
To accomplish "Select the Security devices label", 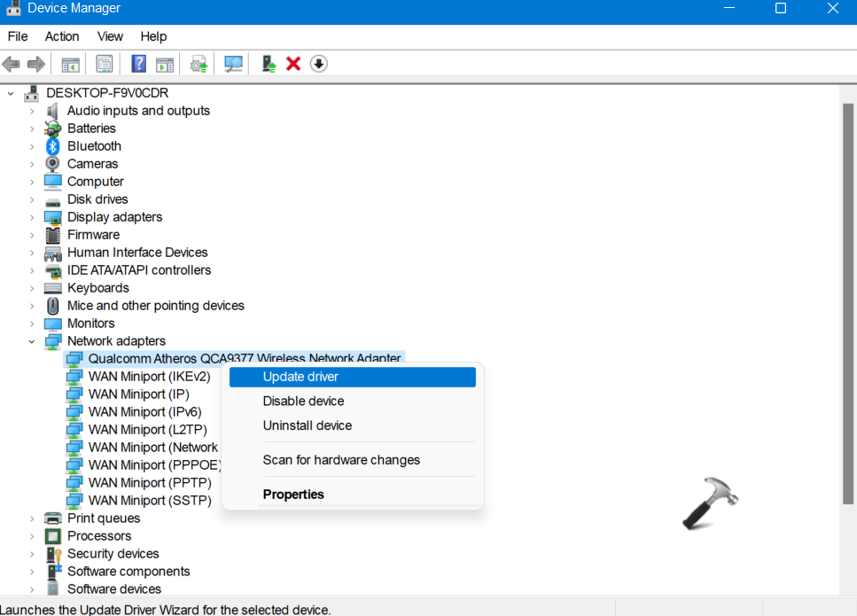I will tap(113, 554).
